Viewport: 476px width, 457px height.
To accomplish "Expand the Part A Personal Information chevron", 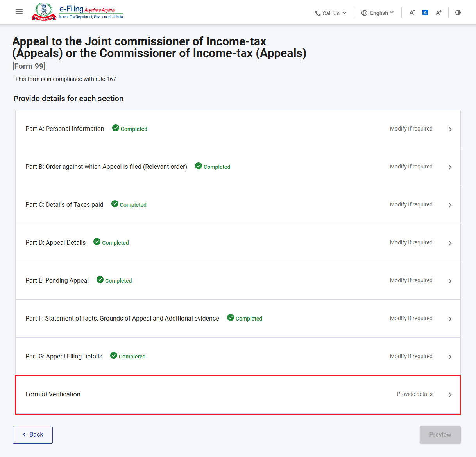I will point(450,129).
